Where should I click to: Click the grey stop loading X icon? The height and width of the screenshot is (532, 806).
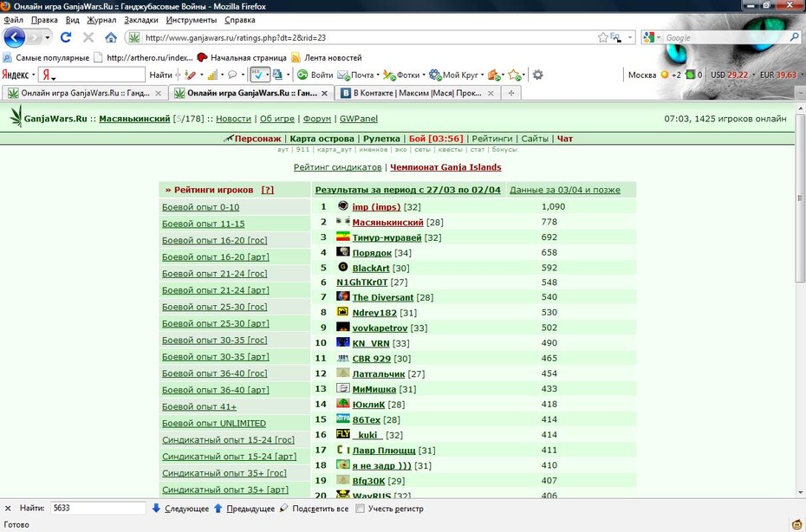tap(88, 37)
